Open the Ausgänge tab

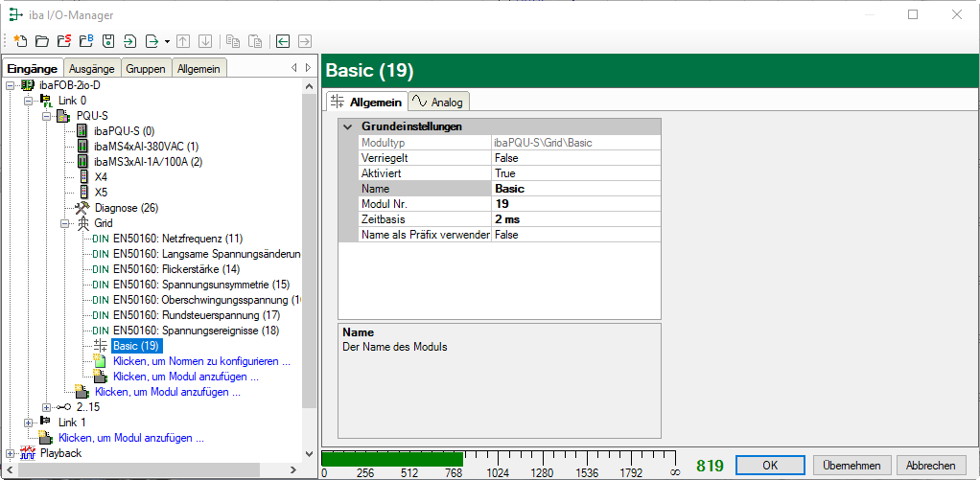[x=91, y=69]
